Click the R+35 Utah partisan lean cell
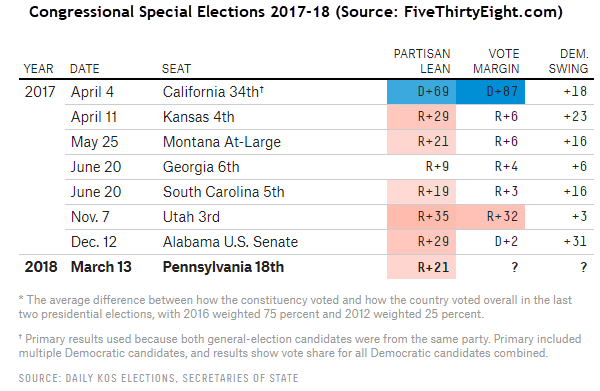This screenshot has width=600, height=391. pos(421,217)
